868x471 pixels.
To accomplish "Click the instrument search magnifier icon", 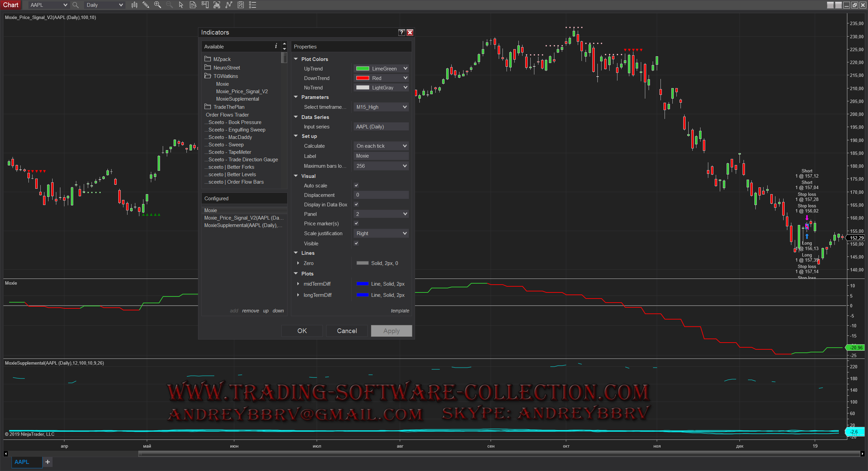I will [x=76, y=5].
